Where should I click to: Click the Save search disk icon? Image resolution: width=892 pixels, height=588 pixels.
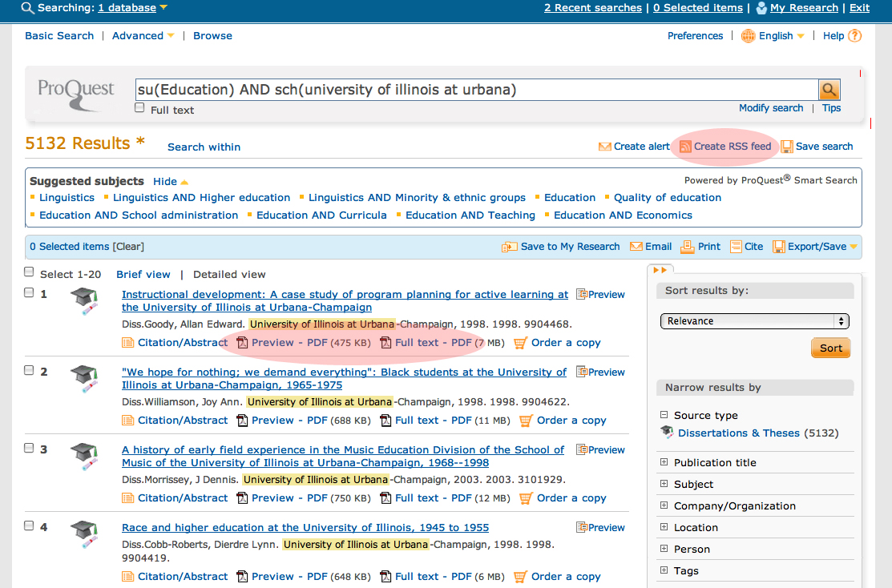[x=787, y=147]
